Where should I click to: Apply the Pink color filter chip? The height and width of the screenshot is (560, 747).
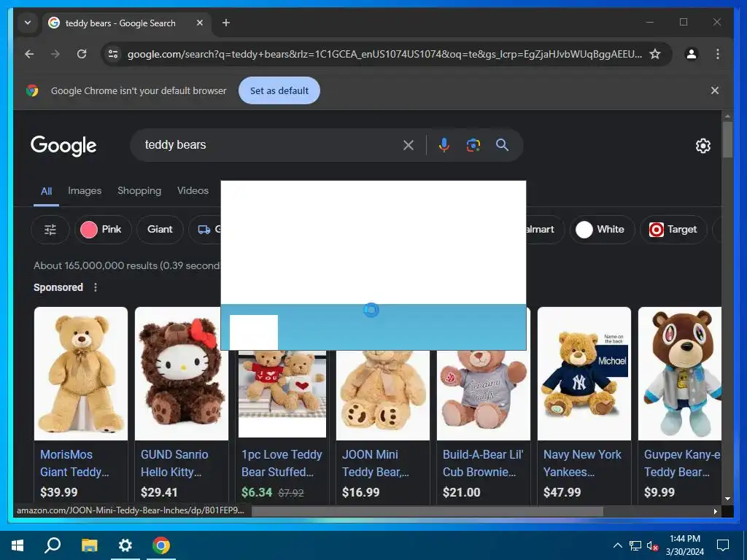pyautogui.click(x=103, y=230)
